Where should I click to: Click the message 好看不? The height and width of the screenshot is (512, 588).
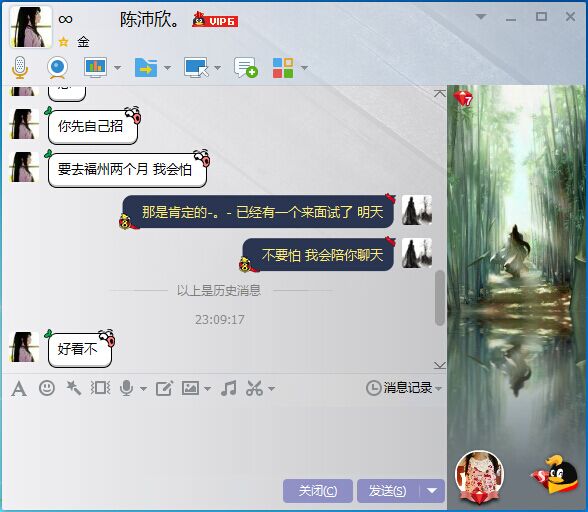(80, 349)
